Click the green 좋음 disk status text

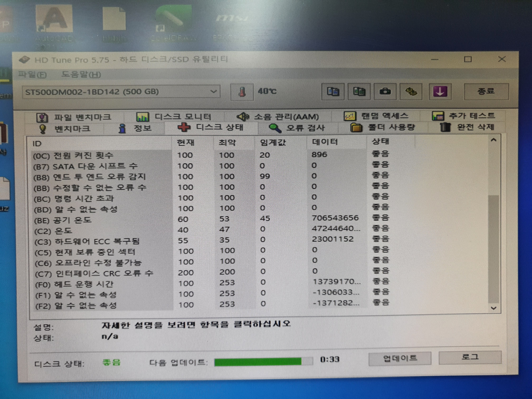click(x=111, y=362)
